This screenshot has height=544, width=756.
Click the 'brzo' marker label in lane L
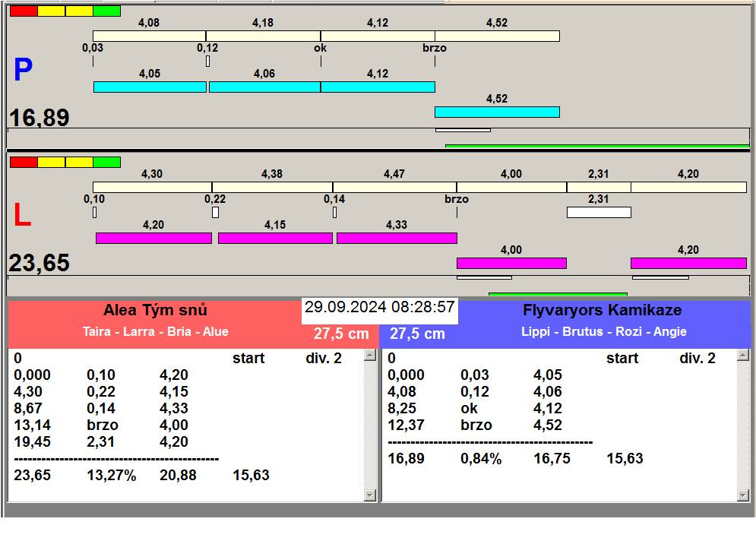[x=457, y=199]
